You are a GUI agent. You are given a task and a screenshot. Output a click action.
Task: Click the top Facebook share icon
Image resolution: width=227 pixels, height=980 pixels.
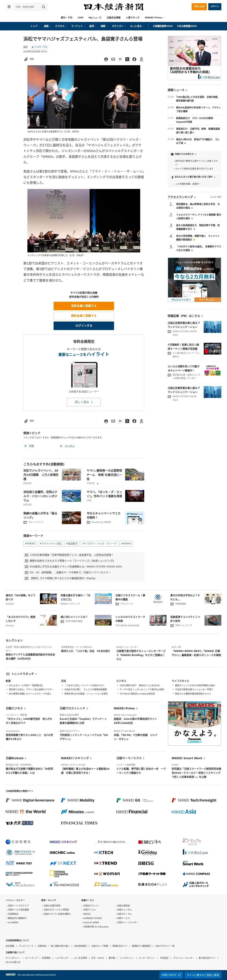coord(134,59)
